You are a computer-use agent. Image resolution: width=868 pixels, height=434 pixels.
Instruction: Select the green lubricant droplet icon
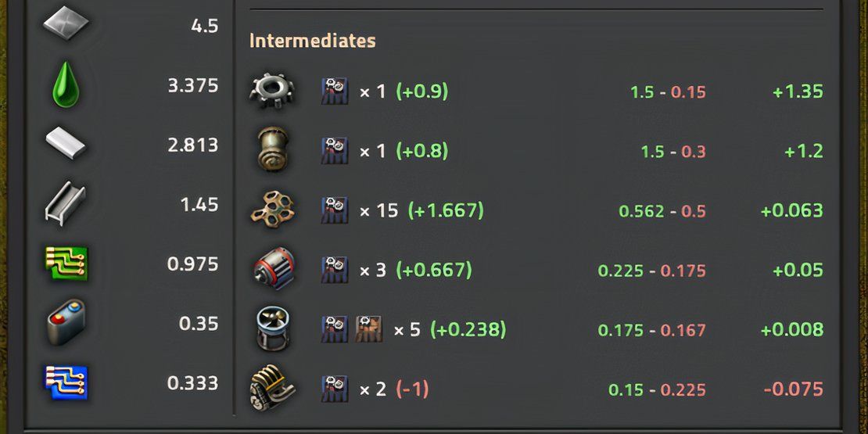click(x=66, y=84)
